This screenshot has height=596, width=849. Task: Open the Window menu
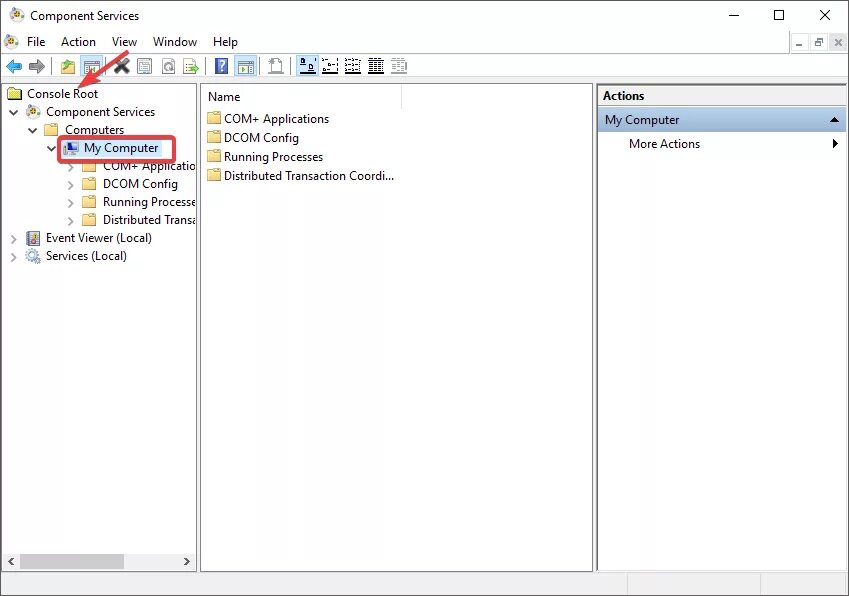click(x=175, y=42)
